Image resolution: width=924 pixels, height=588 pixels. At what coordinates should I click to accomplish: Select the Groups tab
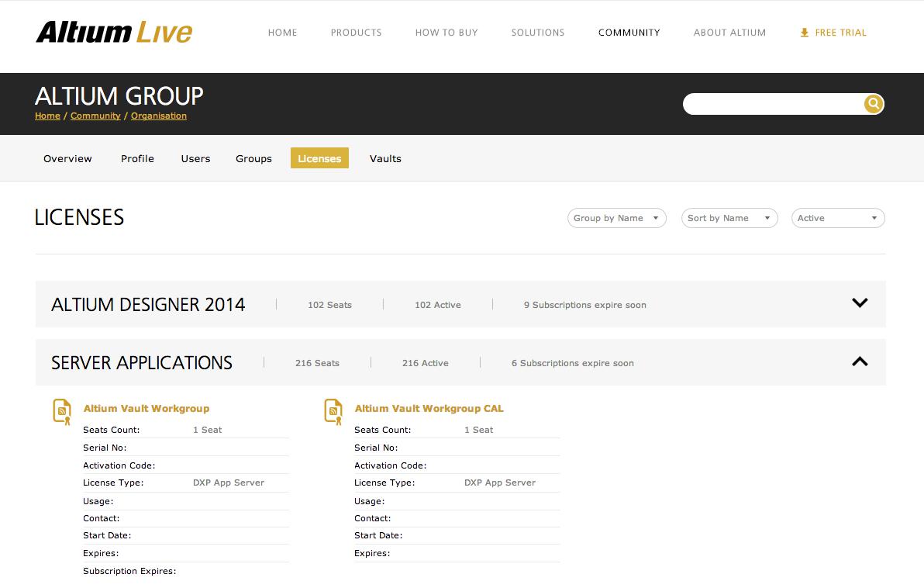point(253,158)
